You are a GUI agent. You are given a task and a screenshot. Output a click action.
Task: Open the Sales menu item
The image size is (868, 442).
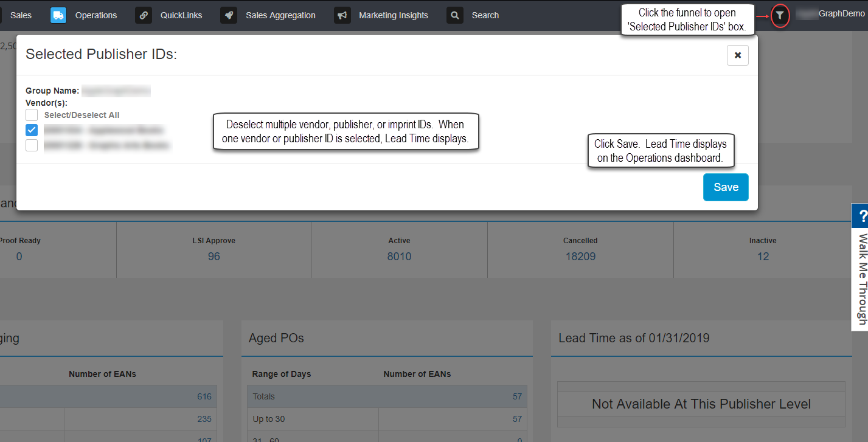[21, 15]
